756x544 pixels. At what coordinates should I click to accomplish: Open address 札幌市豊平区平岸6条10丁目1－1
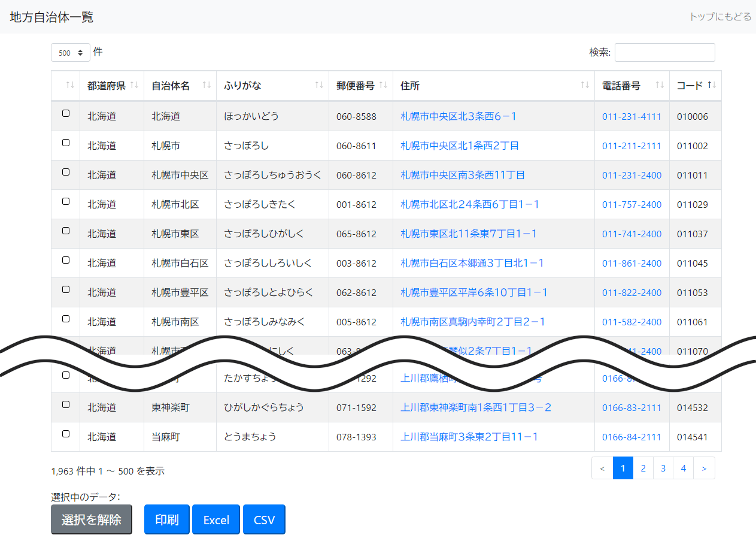coord(474,292)
